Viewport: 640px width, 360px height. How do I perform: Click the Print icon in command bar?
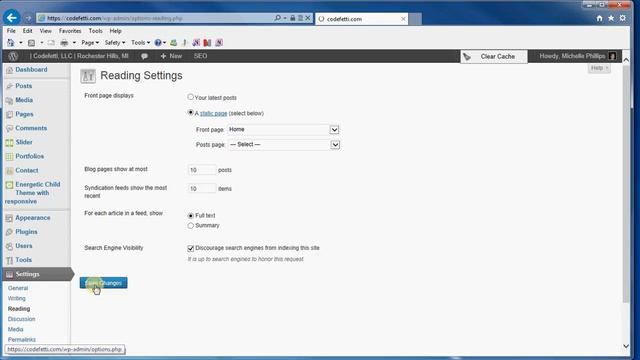point(64,42)
